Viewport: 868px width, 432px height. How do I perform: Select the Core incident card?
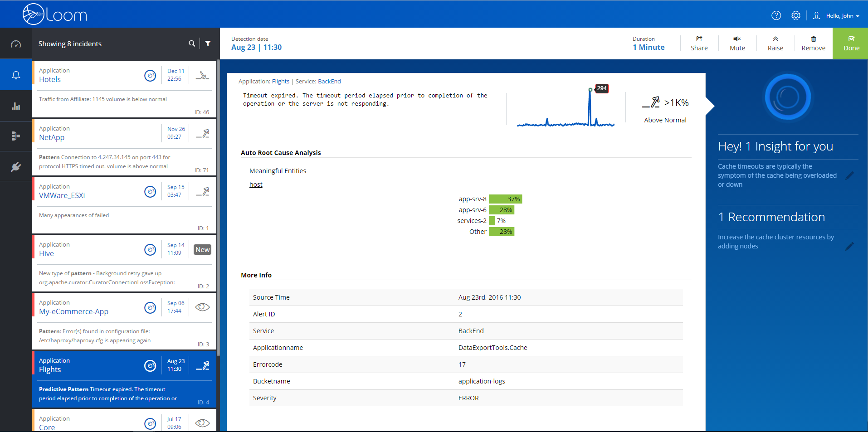click(x=124, y=420)
